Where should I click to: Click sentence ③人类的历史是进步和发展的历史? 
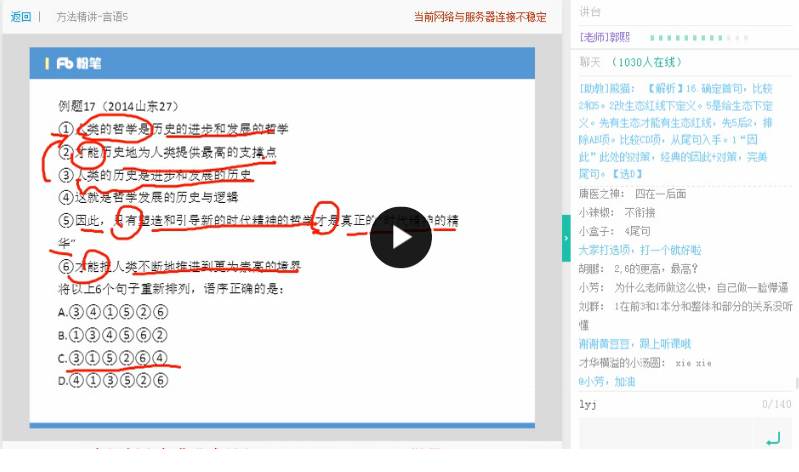click(155, 175)
